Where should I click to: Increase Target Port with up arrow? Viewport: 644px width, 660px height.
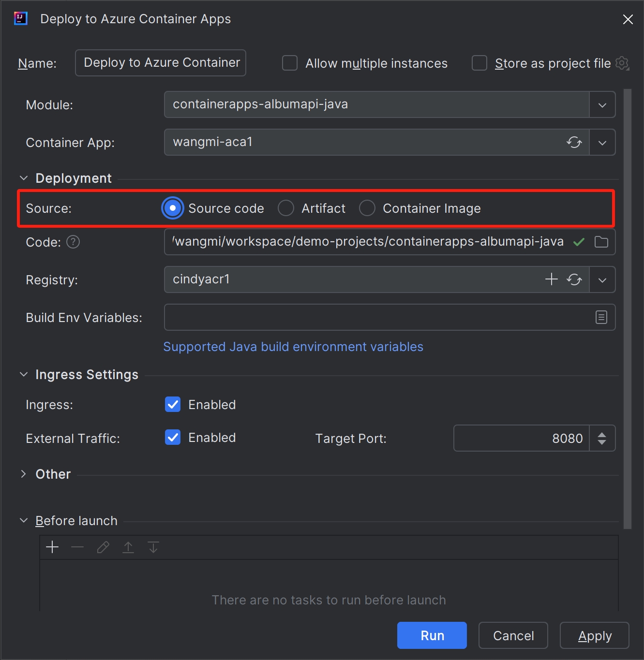[602, 435]
